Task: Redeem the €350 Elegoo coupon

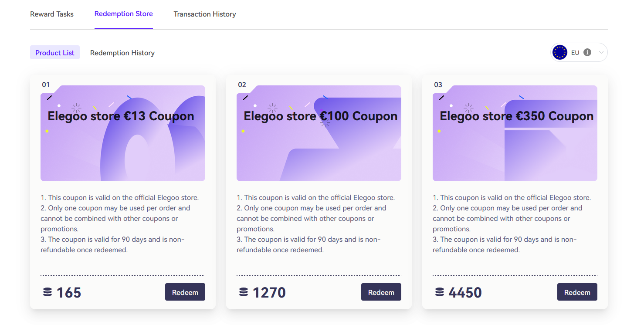Action: pos(577,292)
